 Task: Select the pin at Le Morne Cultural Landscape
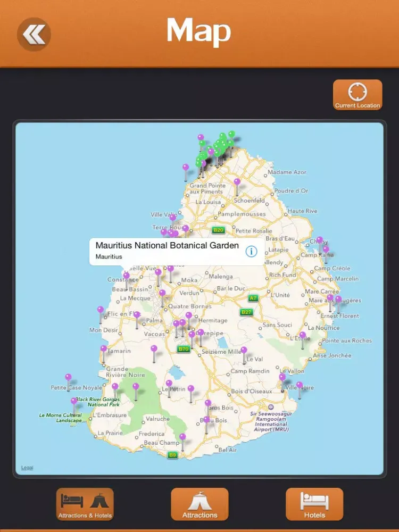click(74, 401)
